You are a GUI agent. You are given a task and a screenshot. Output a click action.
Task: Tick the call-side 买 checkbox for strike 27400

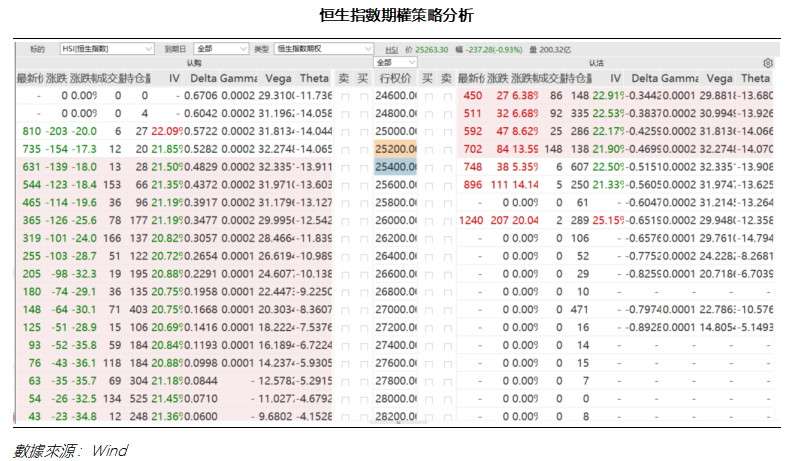[364, 346]
